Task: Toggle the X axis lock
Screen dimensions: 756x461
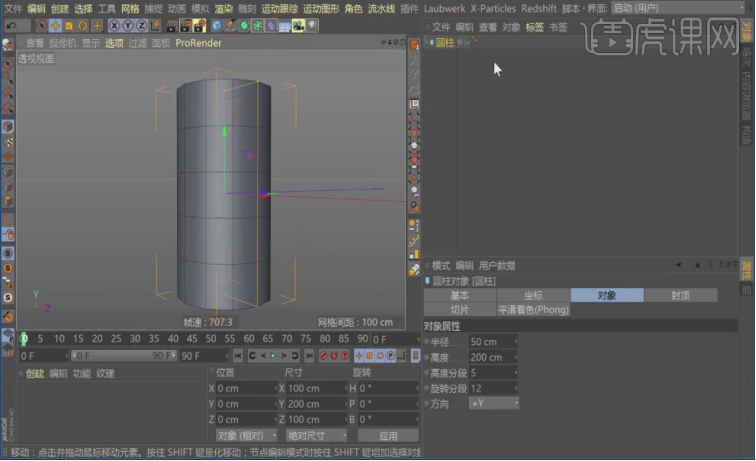Action: point(114,26)
